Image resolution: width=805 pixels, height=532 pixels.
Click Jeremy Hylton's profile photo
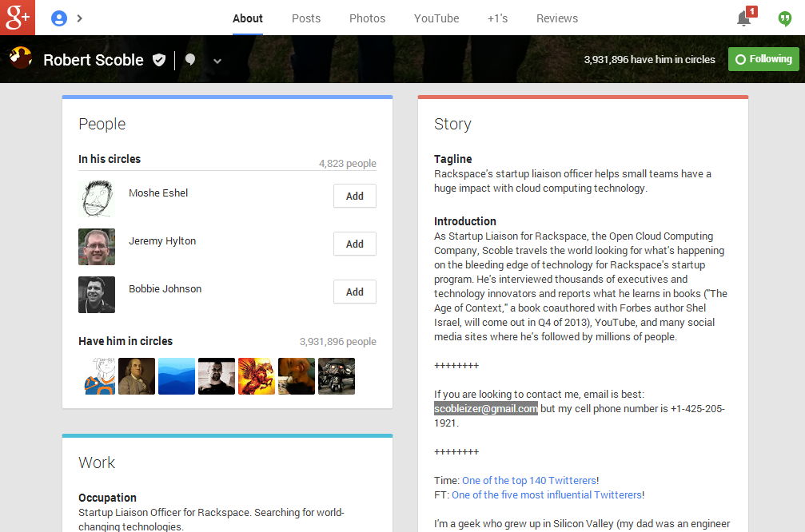97,247
